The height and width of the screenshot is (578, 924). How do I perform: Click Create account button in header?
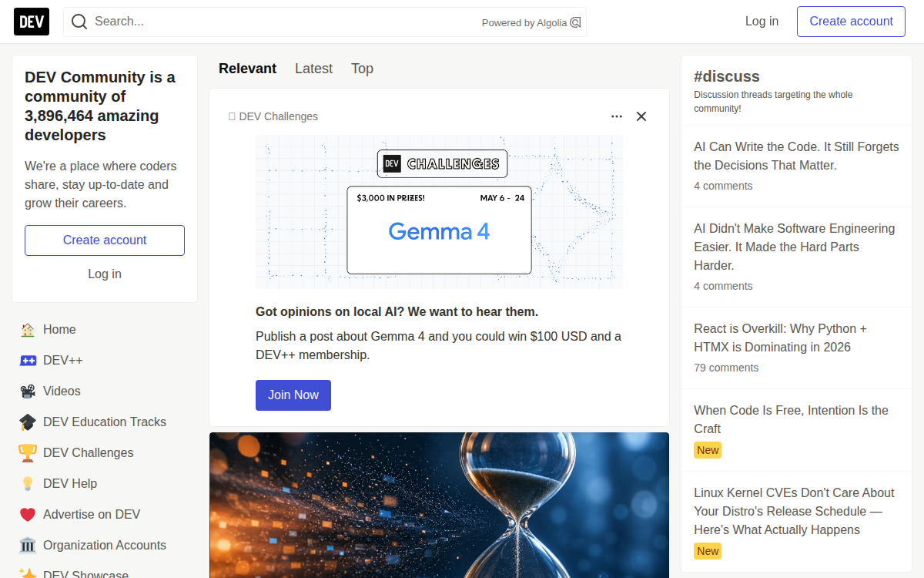[x=851, y=22]
